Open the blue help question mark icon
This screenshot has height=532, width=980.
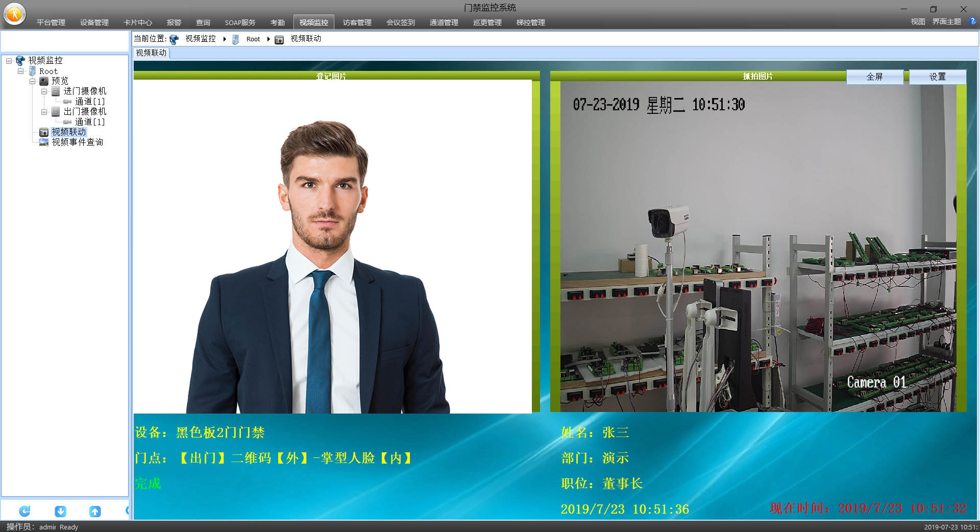coord(973,21)
